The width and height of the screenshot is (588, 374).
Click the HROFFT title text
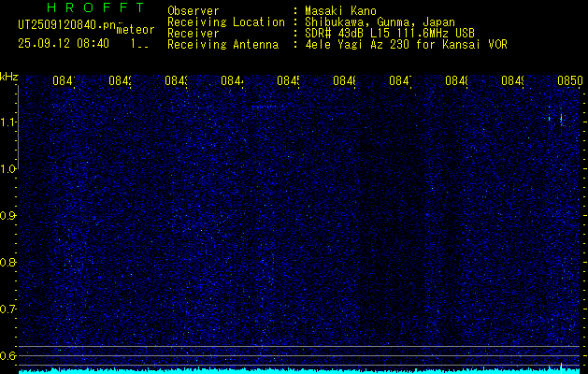click(x=96, y=7)
